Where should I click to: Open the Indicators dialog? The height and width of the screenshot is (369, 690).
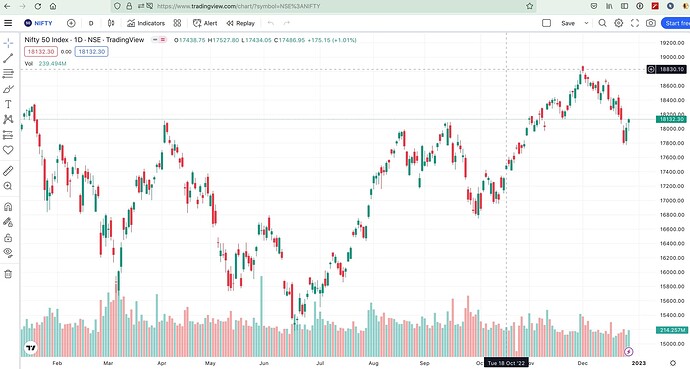click(x=146, y=23)
